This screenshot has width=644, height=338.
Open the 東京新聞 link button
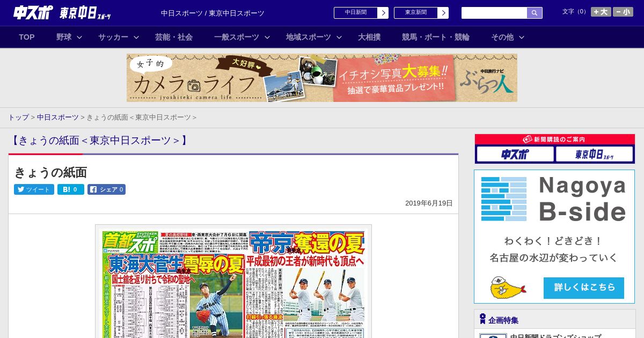(x=416, y=13)
